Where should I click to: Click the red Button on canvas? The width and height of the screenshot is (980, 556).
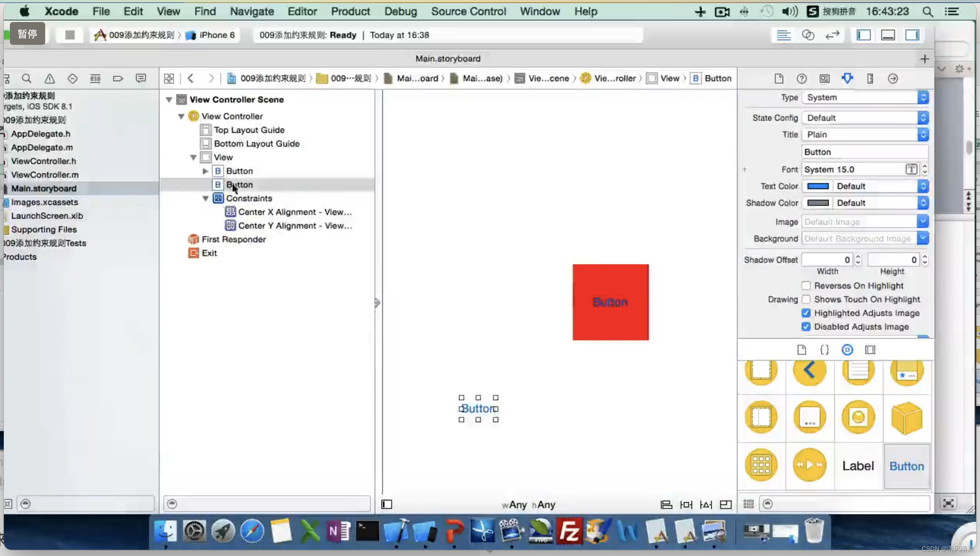pyautogui.click(x=610, y=302)
